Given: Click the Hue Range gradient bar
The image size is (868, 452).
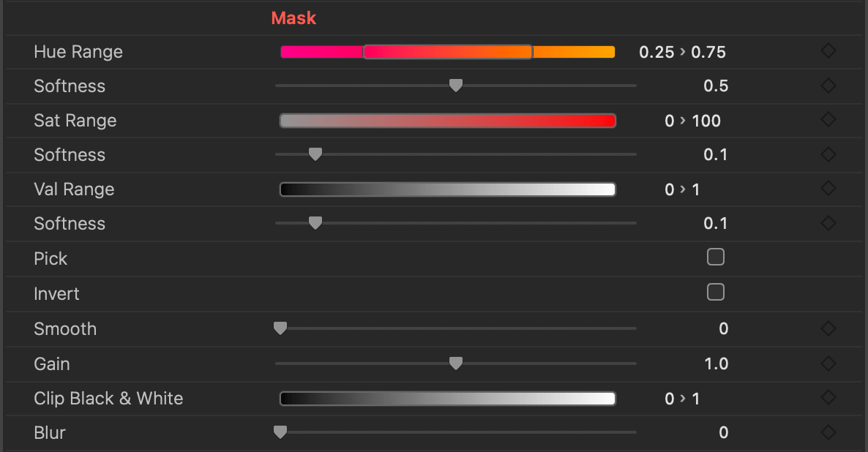Looking at the screenshot, I should click(x=447, y=52).
